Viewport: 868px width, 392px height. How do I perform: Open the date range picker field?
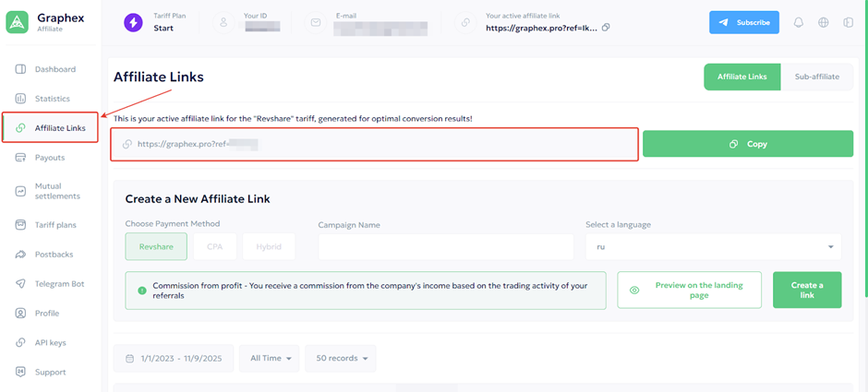[173, 358]
